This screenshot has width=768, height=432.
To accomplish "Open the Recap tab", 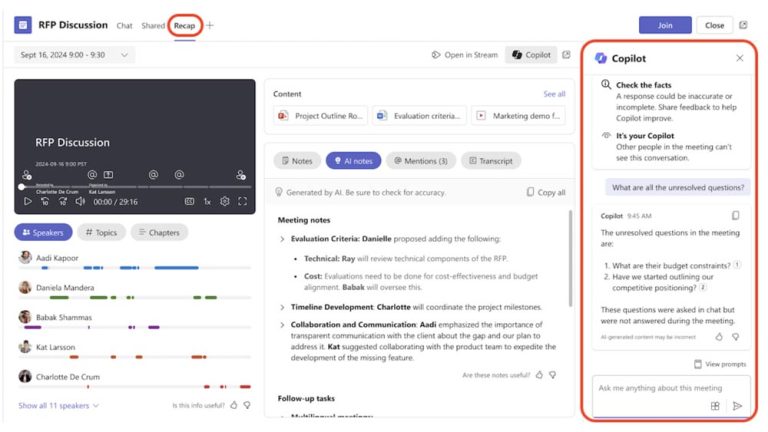I will tap(185, 25).
